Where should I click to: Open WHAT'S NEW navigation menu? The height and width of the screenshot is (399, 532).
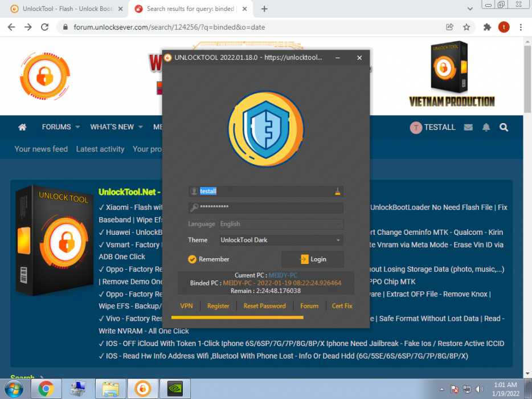point(112,127)
